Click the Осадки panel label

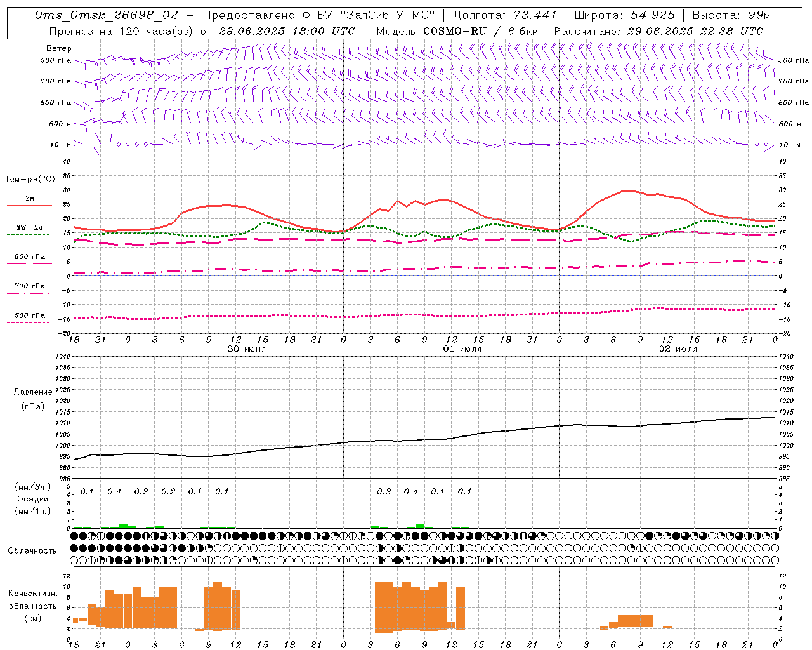[32, 499]
